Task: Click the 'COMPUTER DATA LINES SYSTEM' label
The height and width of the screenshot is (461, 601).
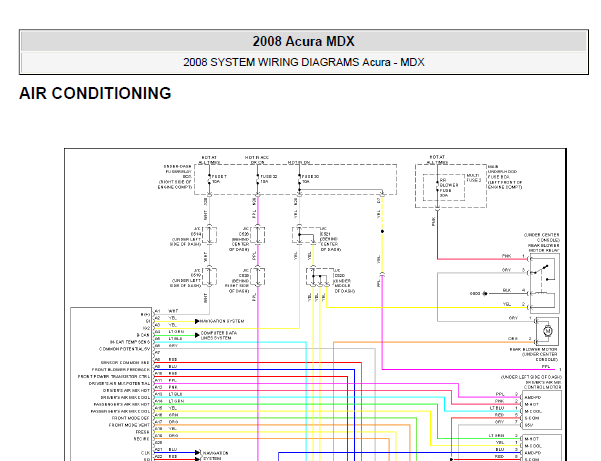Action: click(x=219, y=335)
